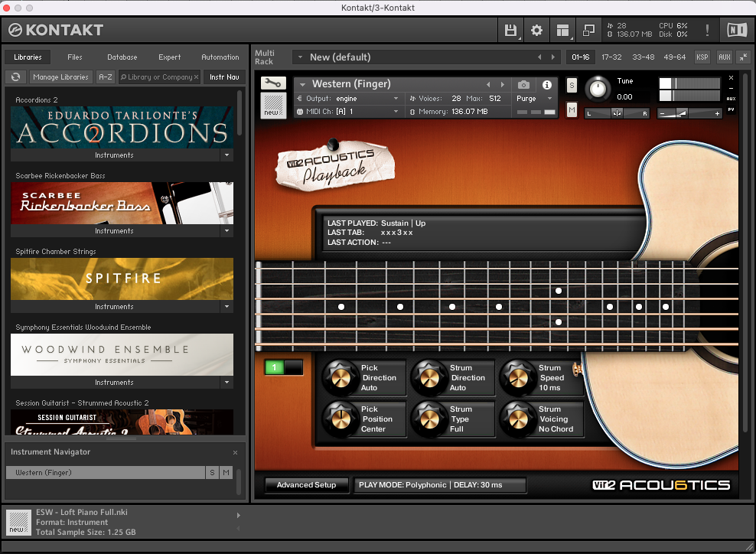The height and width of the screenshot is (554, 756).
Task: Switch to the Database tab
Action: click(x=122, y=57)
